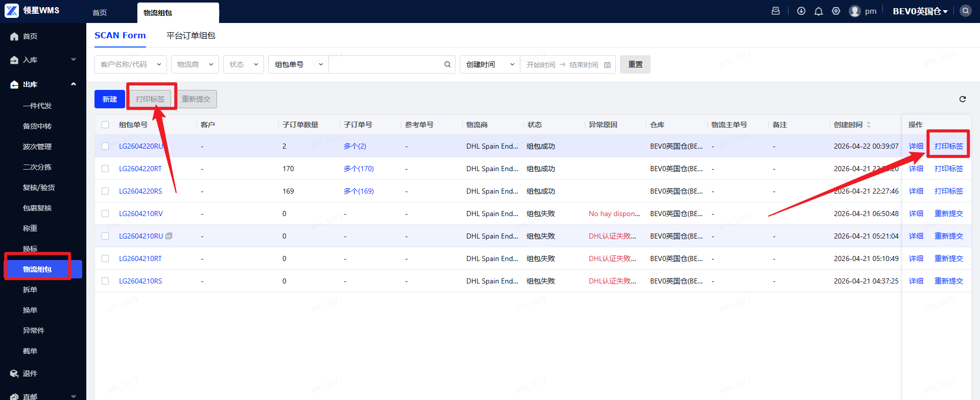Click the toolbar 重新提交 button
Image resolution: width=980 pixels, height=400 pixels.
click(196, 99)
